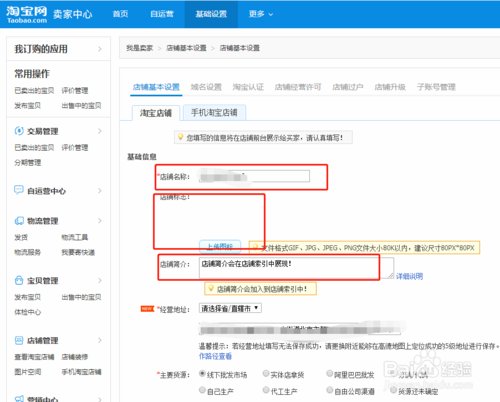Click the lightbulb icon by 店铺简介会加入
Image resolution: width=500 pixels, height=402 pixels.
click(211, 288)
